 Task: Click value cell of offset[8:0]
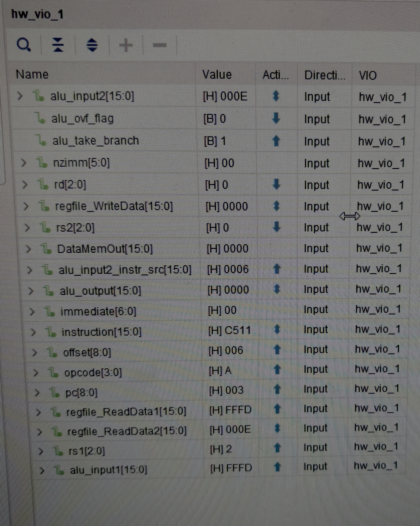[226, 351]
